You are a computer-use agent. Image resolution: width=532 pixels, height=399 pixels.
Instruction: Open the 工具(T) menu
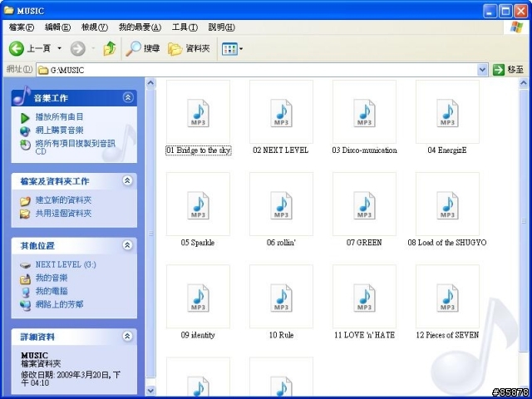185,27
